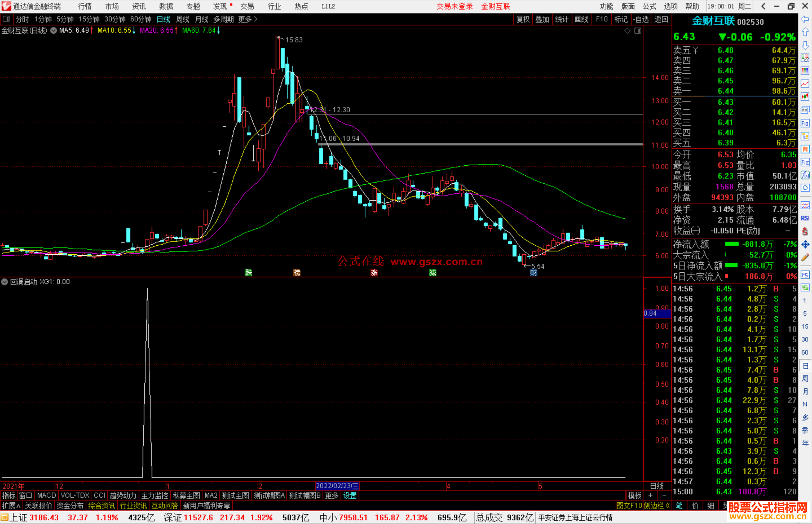812x524 pixels.
Task: Select the MACD indicator tab
Action: coord(47,495)
